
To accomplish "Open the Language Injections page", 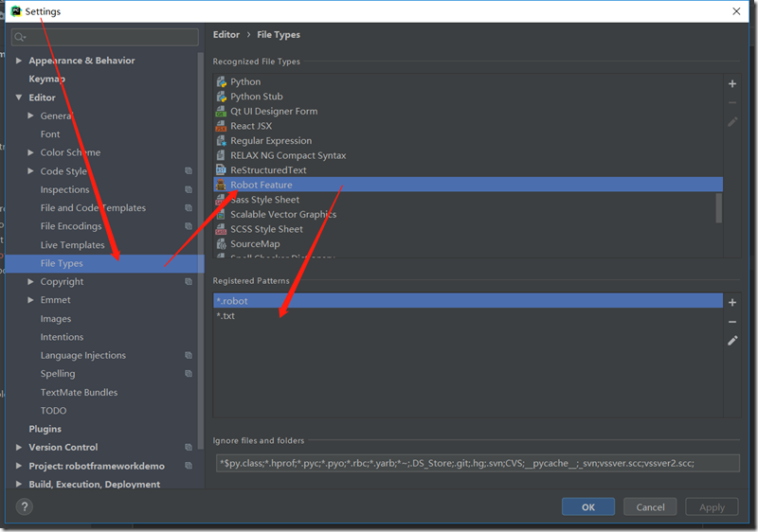I will point(83,355).
